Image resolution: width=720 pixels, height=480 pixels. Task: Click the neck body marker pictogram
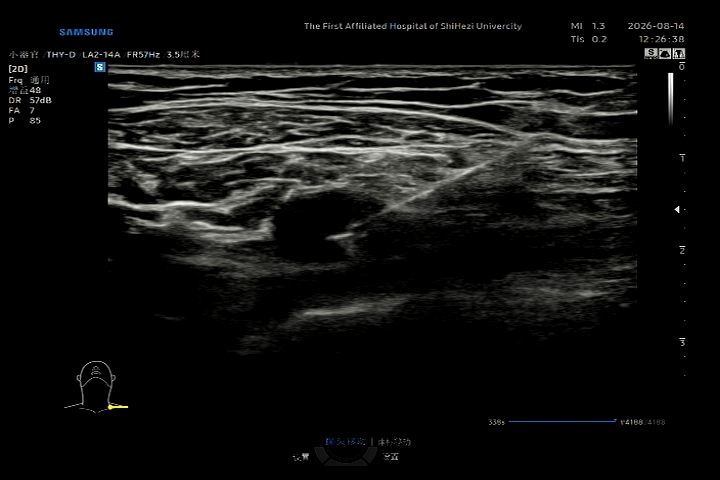[x=96, y=387]
